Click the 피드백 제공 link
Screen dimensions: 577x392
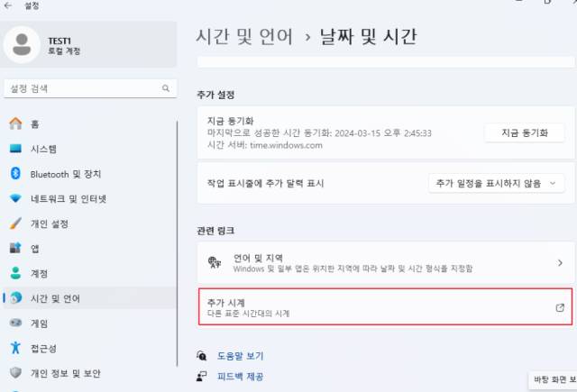241,377
